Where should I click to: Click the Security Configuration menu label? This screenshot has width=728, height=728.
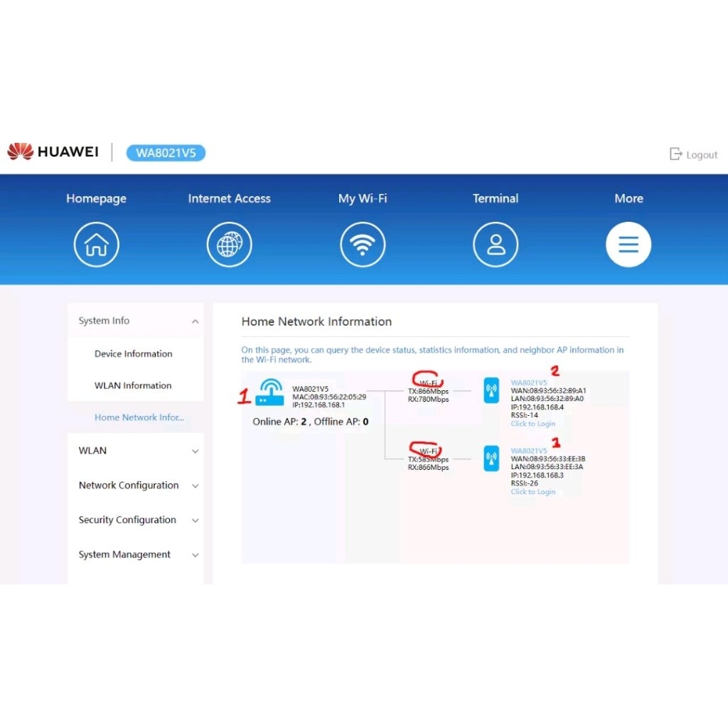pos(127,520)
